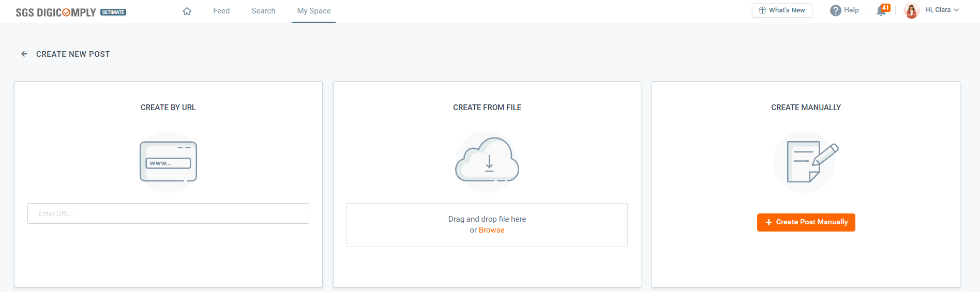The height and width of the screenshot is (292, 980).
Task: Click the Ultimate plan badge
Action: click(x=113, y=12)
